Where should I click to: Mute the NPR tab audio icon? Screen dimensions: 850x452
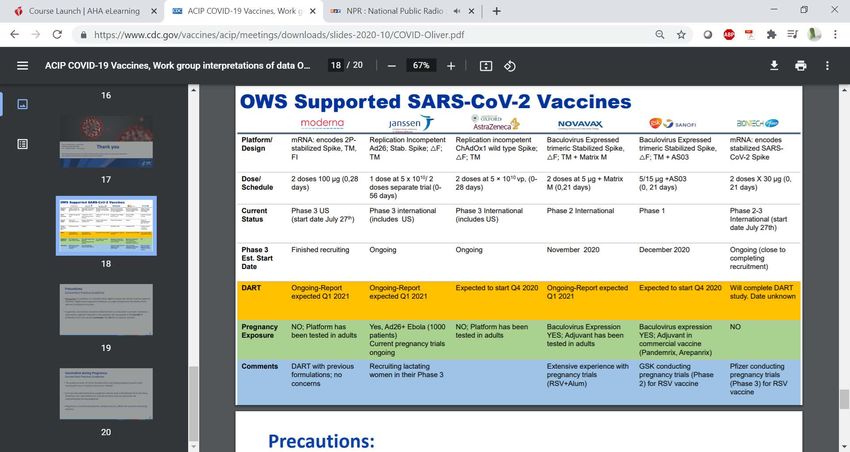click(456, 11)
